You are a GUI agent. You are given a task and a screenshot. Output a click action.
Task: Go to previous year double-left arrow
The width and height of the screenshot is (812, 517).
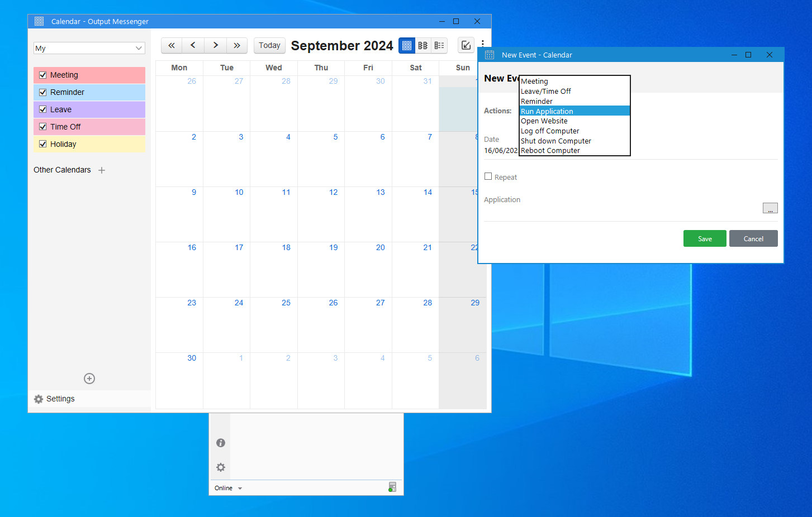coord(172,45)
